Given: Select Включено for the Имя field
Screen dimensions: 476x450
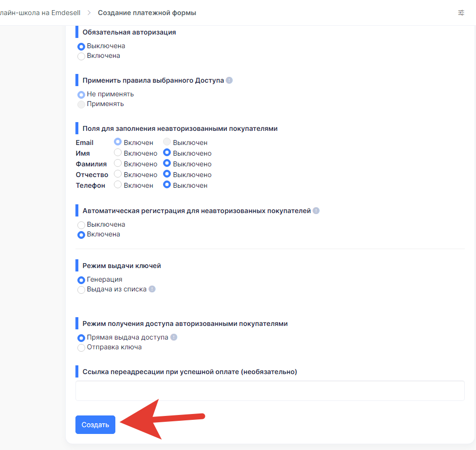Looking at the screenshot, I should click(118, 153).
